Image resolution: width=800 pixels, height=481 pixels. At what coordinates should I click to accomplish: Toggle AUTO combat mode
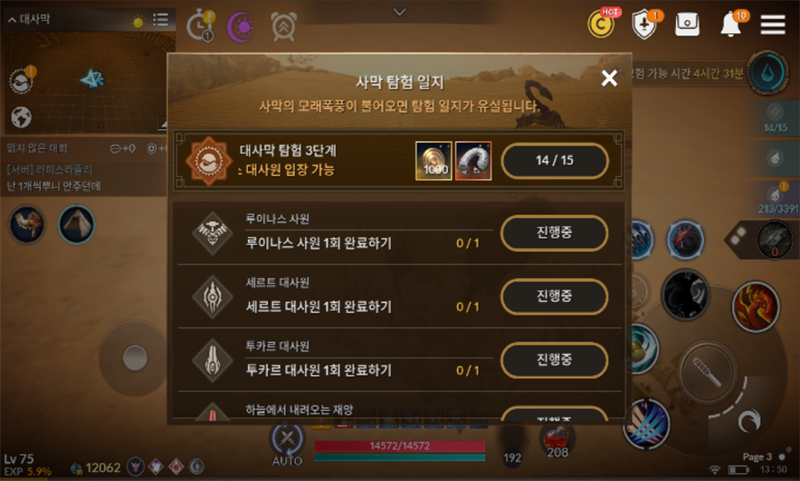point(287,446)
